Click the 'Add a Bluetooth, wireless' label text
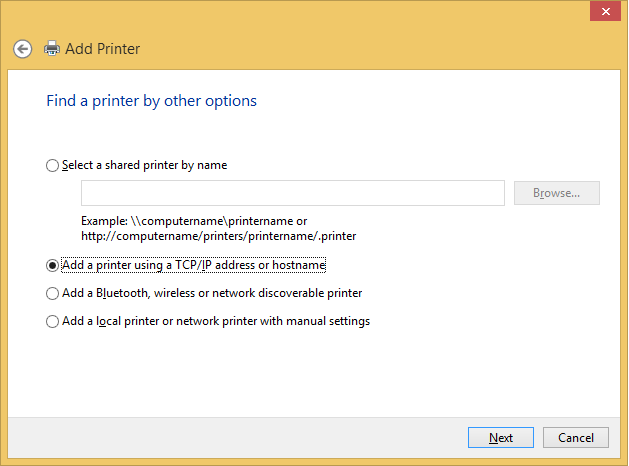 point(211,293)
